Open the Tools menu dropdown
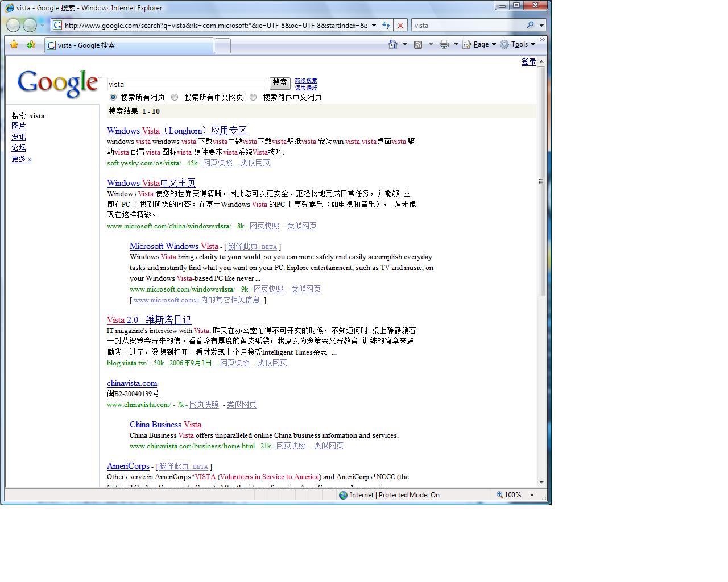Screen dimensions: 728x582 [519, 44]
